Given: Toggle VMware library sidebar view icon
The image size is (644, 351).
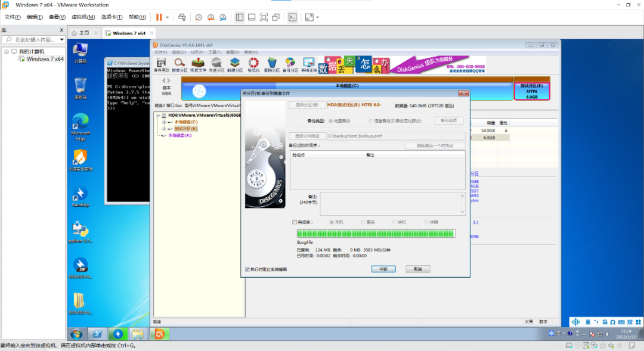Looking at the screenshot, I should click(x=240, y=17).
